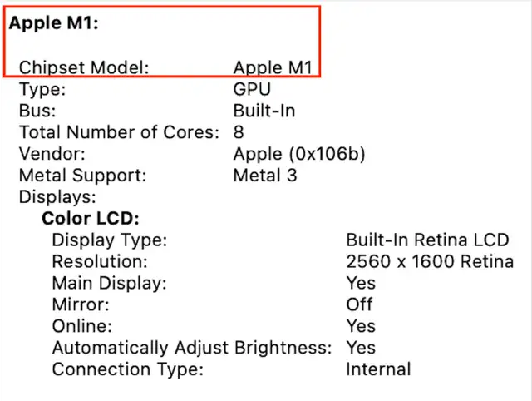Screen dimensions: 532x401
Task: Select the Connection Type label
Action: pyautogui.click(x=127, y=369)
